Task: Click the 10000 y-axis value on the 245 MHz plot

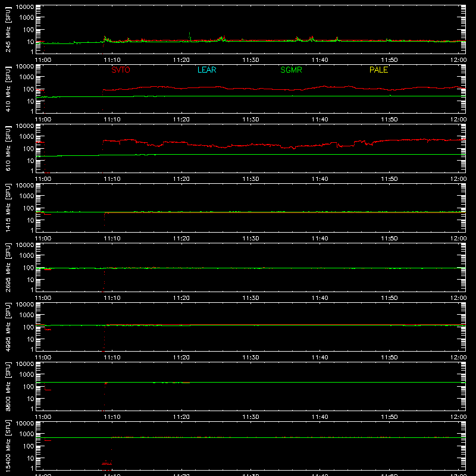Action: click(25, 7)
